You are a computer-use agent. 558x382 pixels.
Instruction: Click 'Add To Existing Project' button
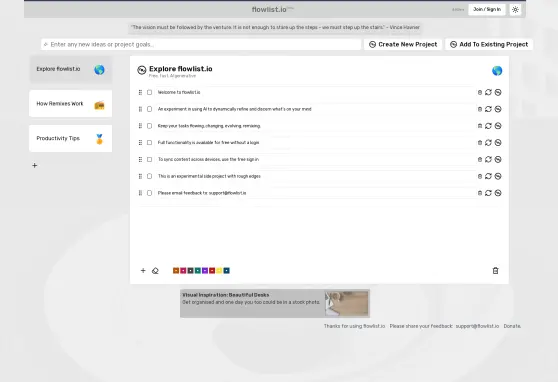pos(489,44)
